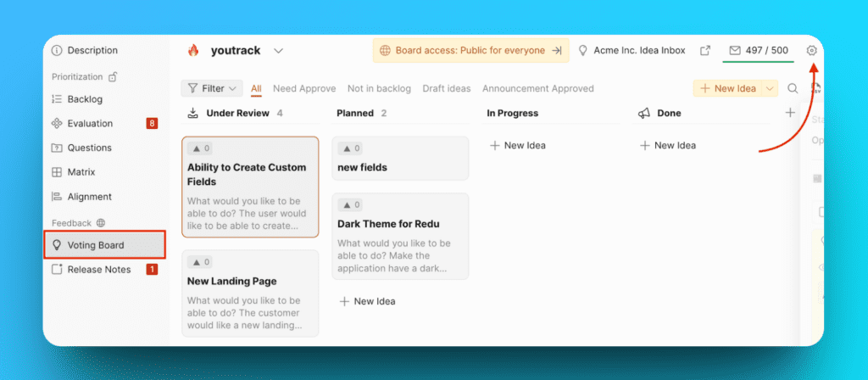The image size is (868, 380).
Task: Switch to the Need Approve tab
Action: (304, 88)
